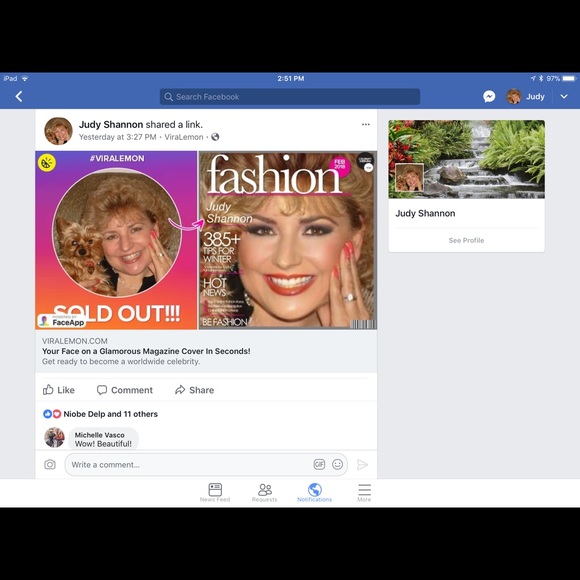The height and width of the screenshot is (580, 580).
Task: Open the waterfall cover photo
Action: pos(466,159)
